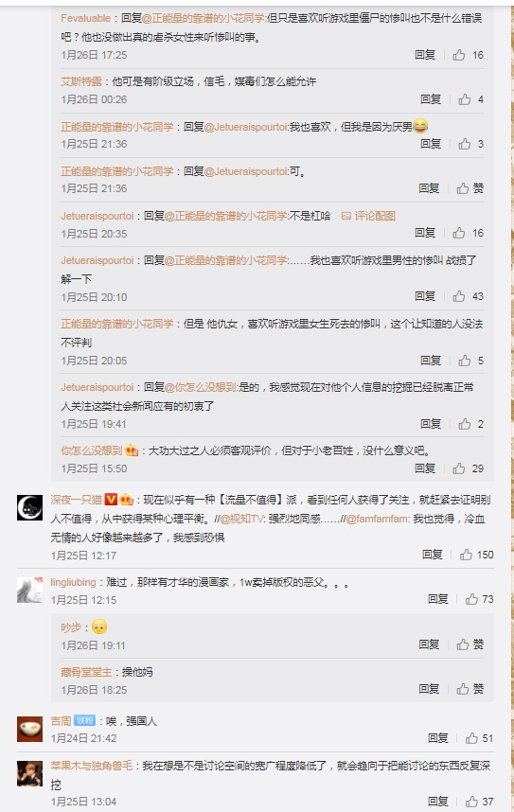
Task: Reply to 藏骨堂堂主's comment
Action: click(429, 689)
